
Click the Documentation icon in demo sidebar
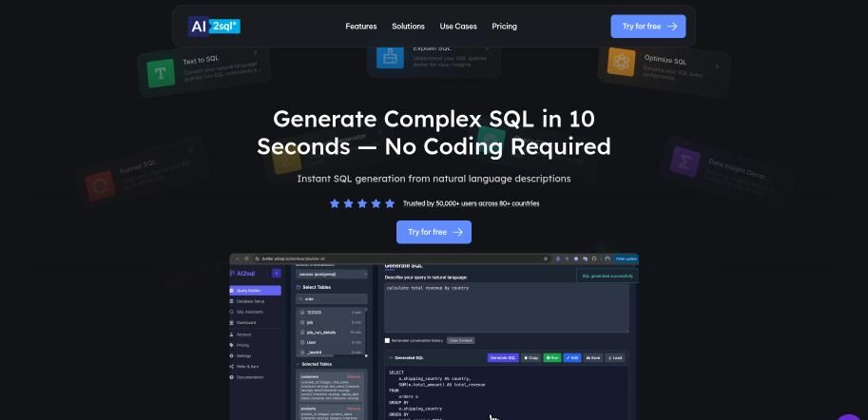tap(231, 377)
